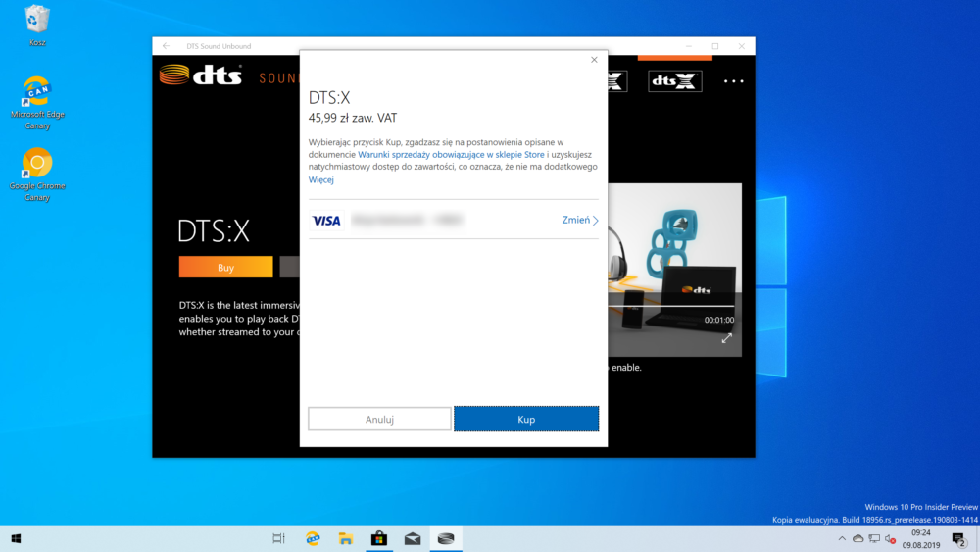Maximize the DTS Sound Unbound window
This screenshot has width=980, height=552.
(x=715, y=46)
